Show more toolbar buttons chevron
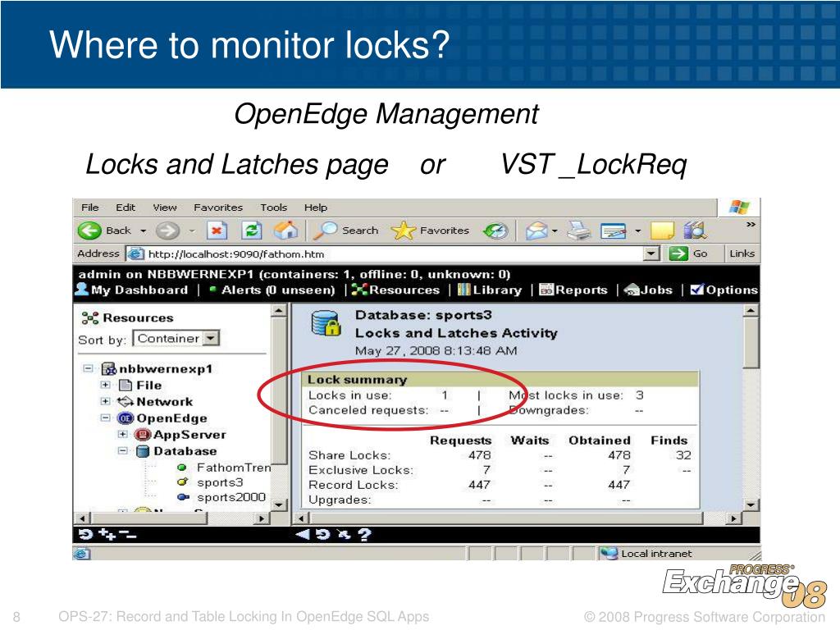Viewport: 840px width, 630px height. (751, 225)
